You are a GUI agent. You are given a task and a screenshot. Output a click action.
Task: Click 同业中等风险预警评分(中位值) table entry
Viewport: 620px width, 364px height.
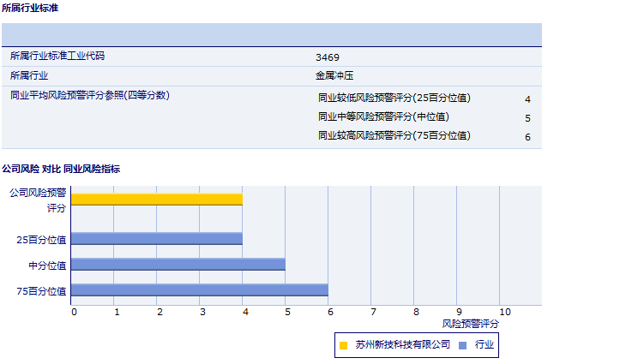[383, 116]
